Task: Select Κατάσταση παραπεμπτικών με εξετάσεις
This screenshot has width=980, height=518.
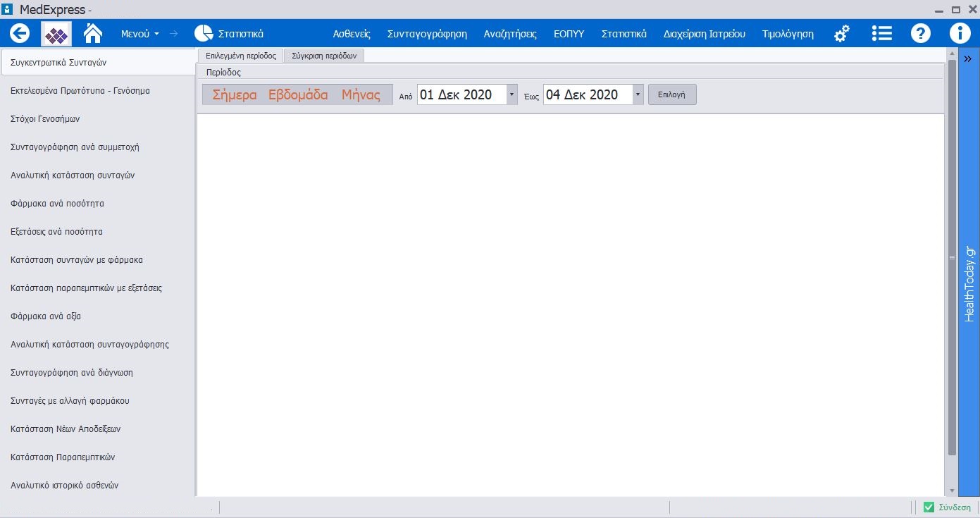Action: (x=97, y=288)
